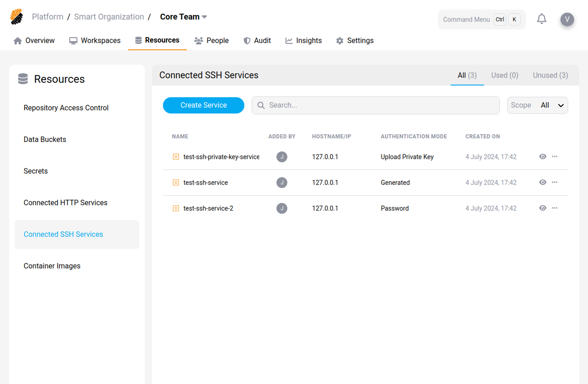
Task: Open more options for test-ssh-private-key-service
Action: pyautogui.click(x=554, y=156)
